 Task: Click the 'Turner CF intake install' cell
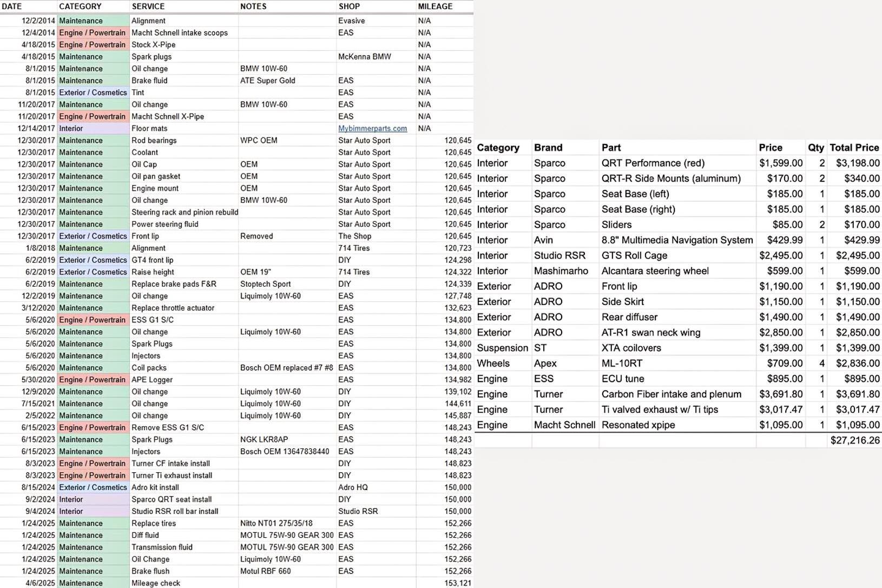(184, 464)
